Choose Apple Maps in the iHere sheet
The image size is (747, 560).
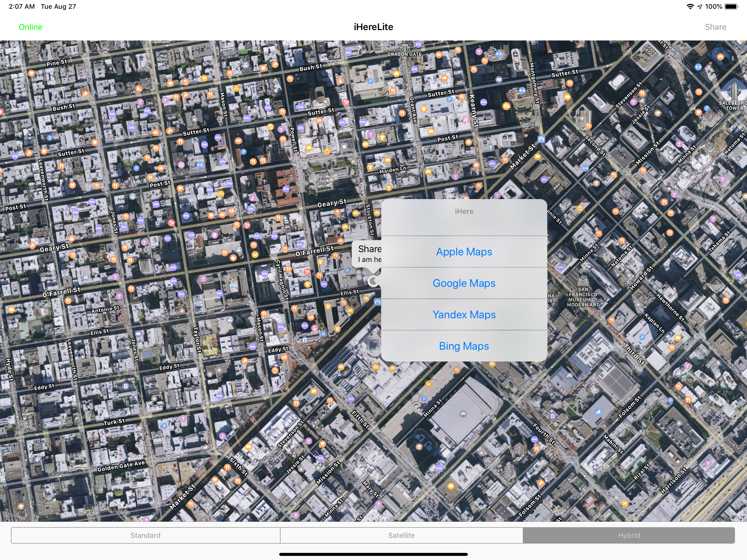pos(464,252)
